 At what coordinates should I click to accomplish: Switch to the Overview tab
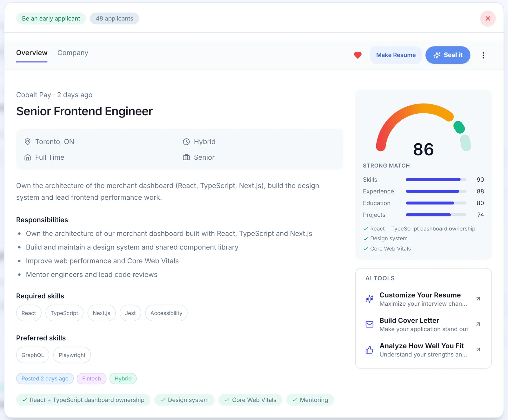pyautogui.click(x=32, y=53)
